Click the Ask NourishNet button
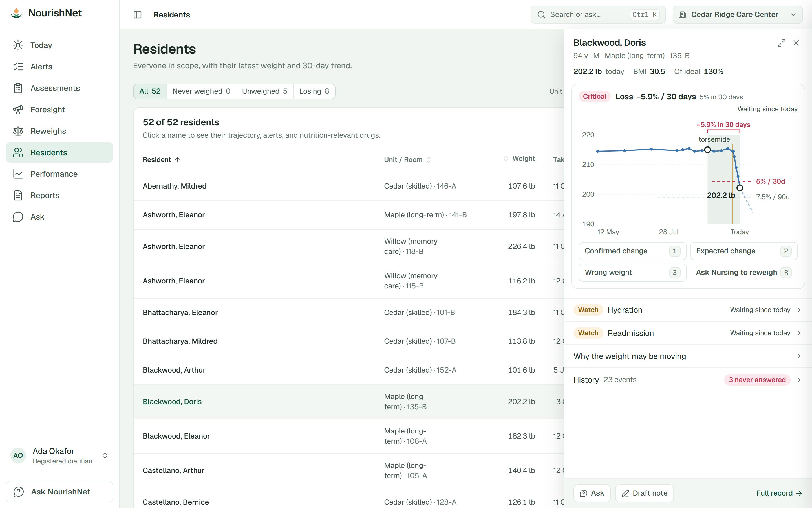812x508 pixels. (59, 492)
